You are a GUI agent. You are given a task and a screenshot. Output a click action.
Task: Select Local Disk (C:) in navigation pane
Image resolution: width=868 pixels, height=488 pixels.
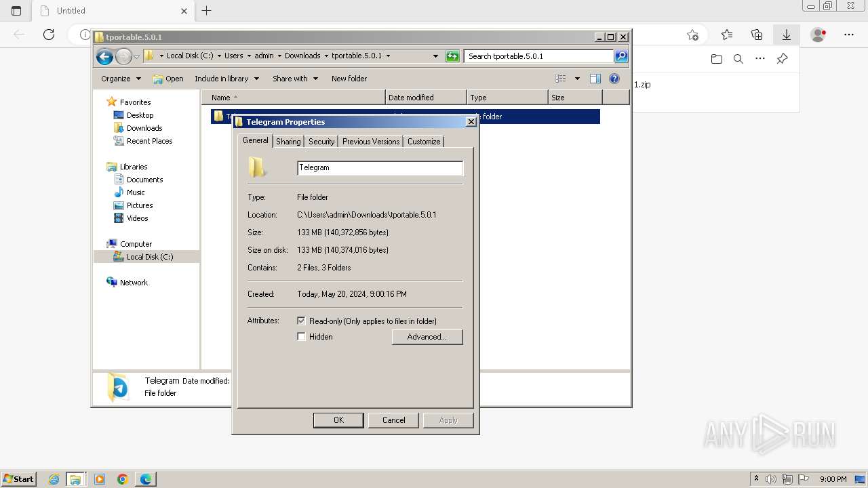[x=149, y=257]
